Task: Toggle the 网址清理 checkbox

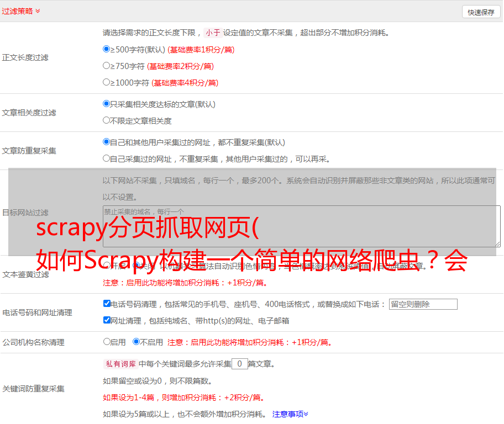Action: coord(107,320)
